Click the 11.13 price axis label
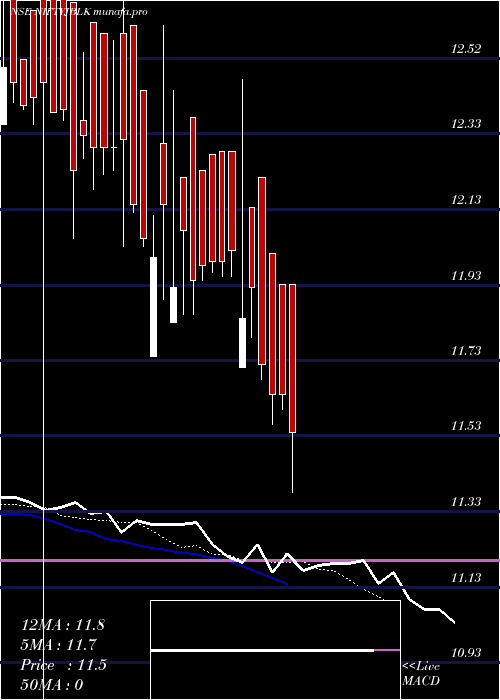 466,578
